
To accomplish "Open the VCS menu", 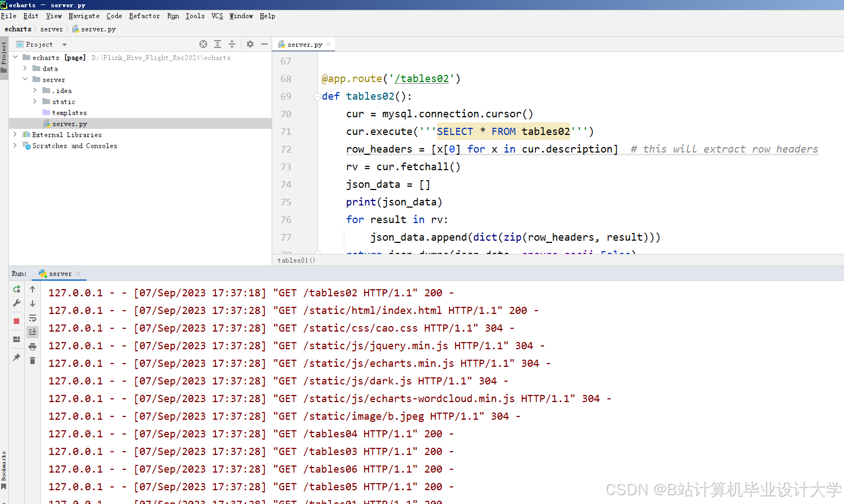I will [217, 16].
